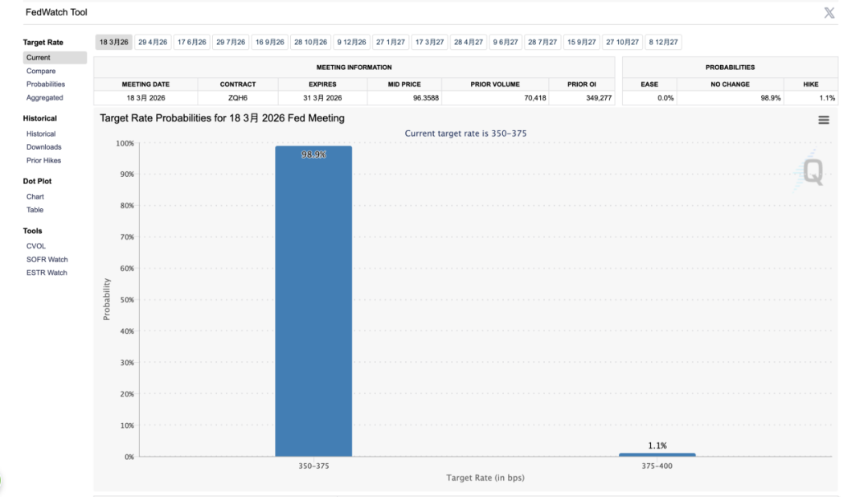Open the 16 9月26 meeting date tab
868x497 pixels.
pos(270,42)
